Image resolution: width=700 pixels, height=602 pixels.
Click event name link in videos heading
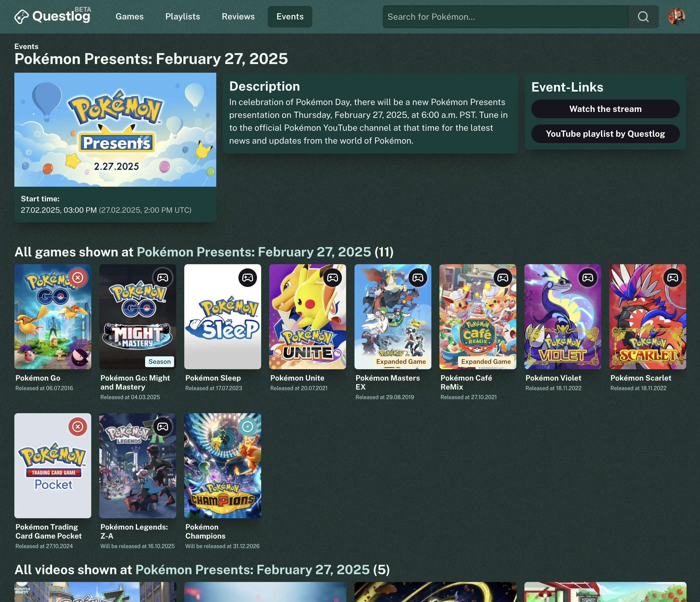[252, 570]
